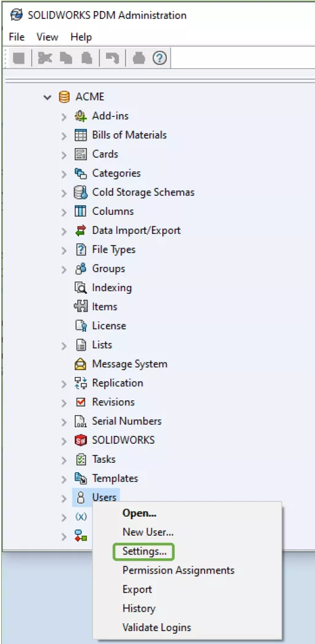Image resolution: width=315 pixels, height=644 pixels.
Task: Click the Cards node icon
Action: click(x=81, y=154)
